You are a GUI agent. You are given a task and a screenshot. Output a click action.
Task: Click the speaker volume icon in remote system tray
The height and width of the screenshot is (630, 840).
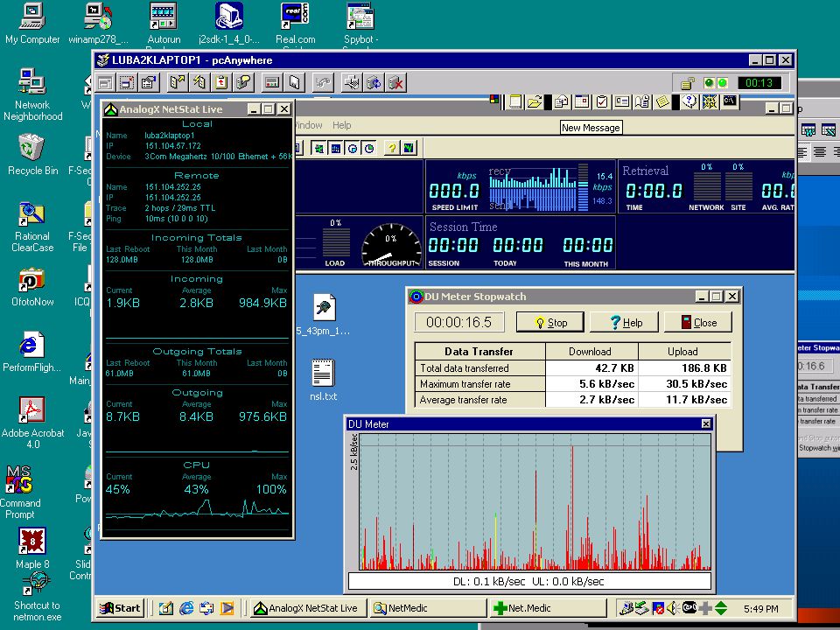click(673, 608)
